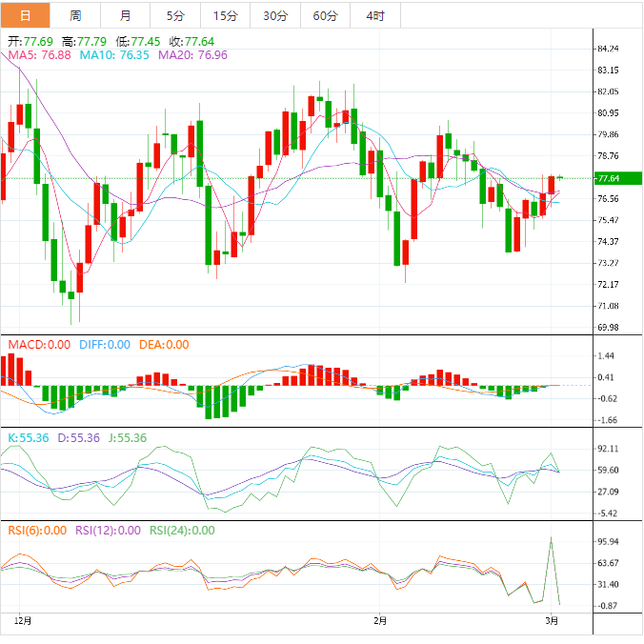Click the MACD:0.00 indicator label
Screen dimensions: 644x644
click(39, 345)
